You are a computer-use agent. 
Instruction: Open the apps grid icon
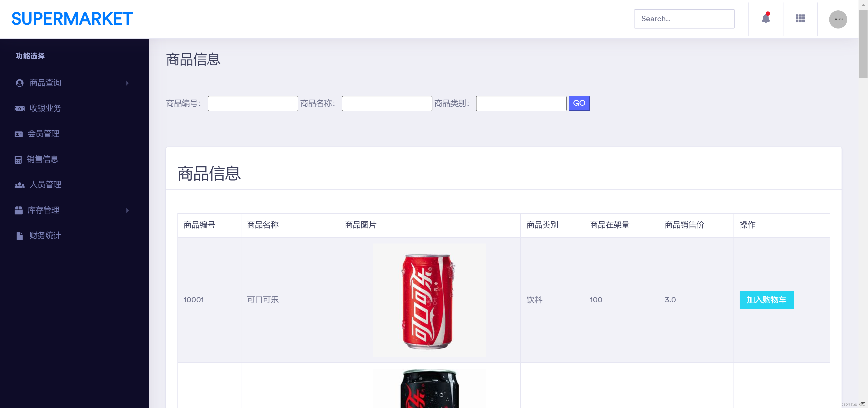coord(800,19)
